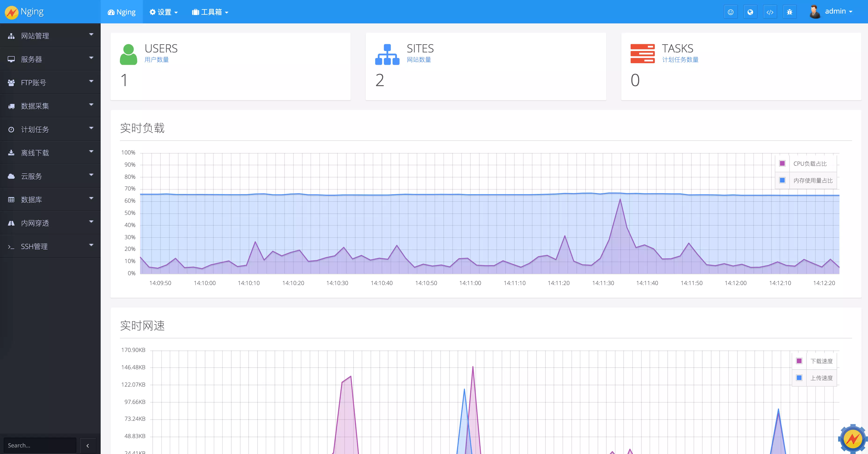
Task: Expand the 网站管理 sidebar menu arrow
Action: tap(91, 34)
